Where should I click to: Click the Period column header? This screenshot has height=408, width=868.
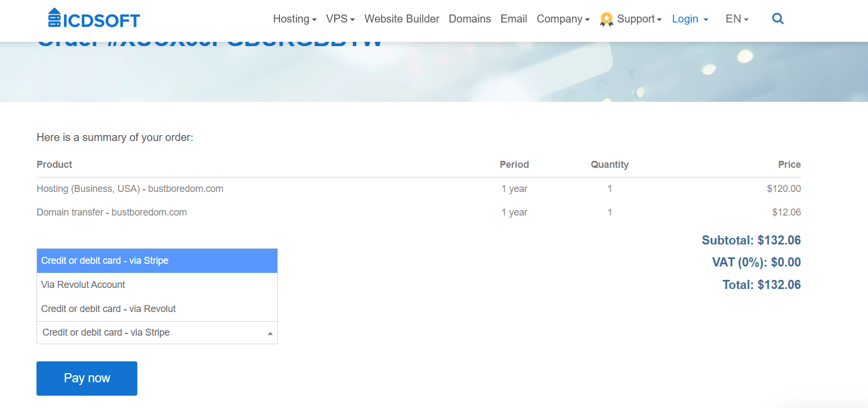514,165
